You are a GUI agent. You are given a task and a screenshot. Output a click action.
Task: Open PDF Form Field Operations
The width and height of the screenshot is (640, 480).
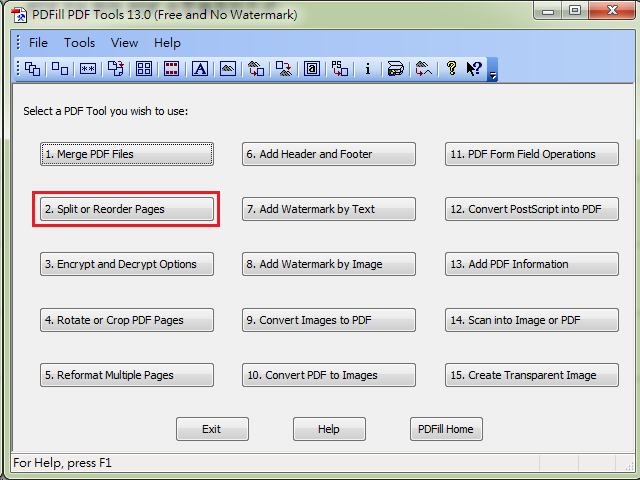click(532, 154)
